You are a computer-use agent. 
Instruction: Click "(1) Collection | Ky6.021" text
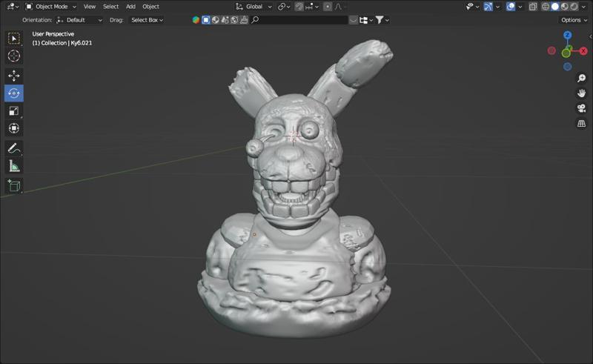62,43
